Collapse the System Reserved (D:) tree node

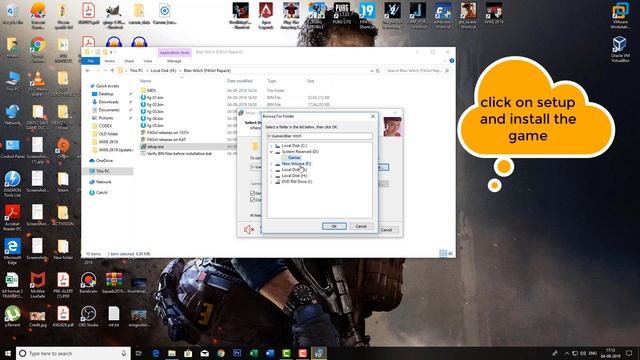click(x=271, y=152)
